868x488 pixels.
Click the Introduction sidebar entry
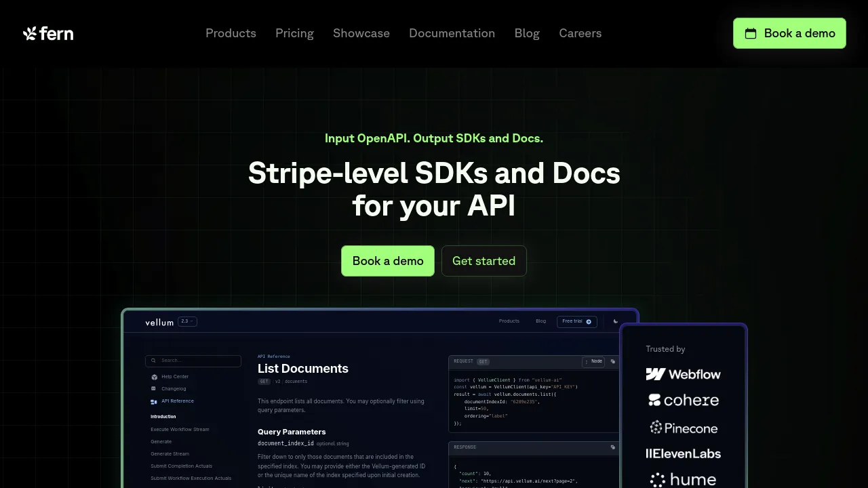tap(163, 417)
